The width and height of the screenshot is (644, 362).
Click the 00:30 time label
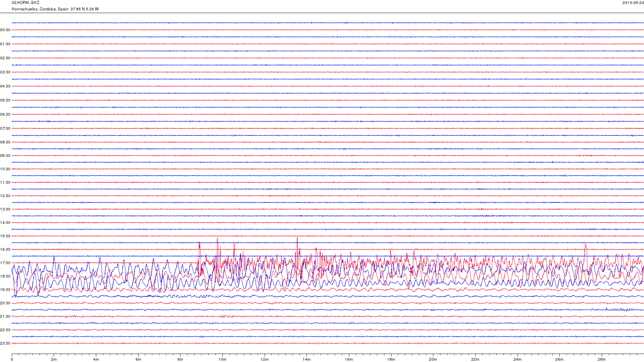(5, 30)
